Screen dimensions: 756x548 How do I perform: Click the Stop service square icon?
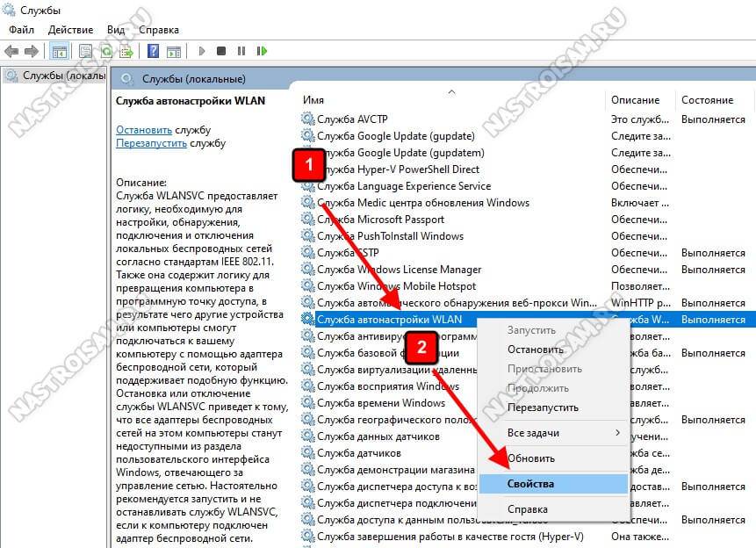(221, 51)
